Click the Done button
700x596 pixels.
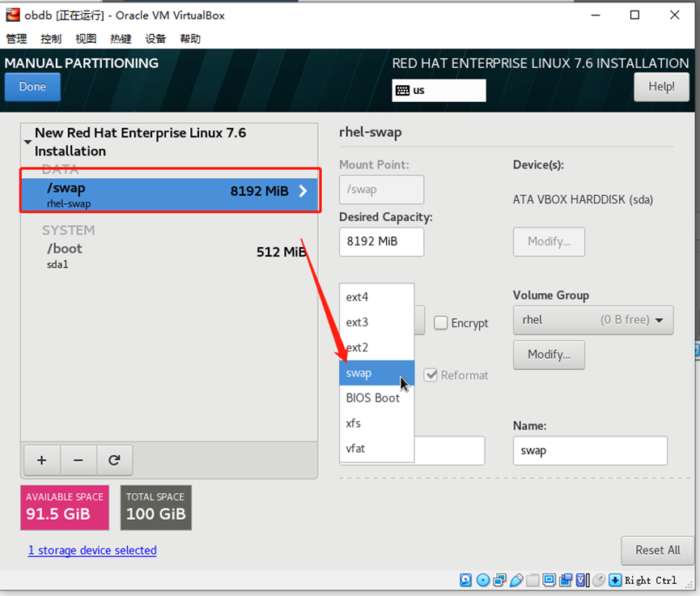coord(32,86)
